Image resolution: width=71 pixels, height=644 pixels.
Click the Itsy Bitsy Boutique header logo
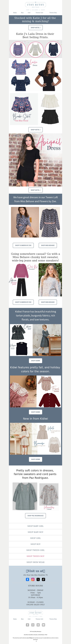coord(35,6)
